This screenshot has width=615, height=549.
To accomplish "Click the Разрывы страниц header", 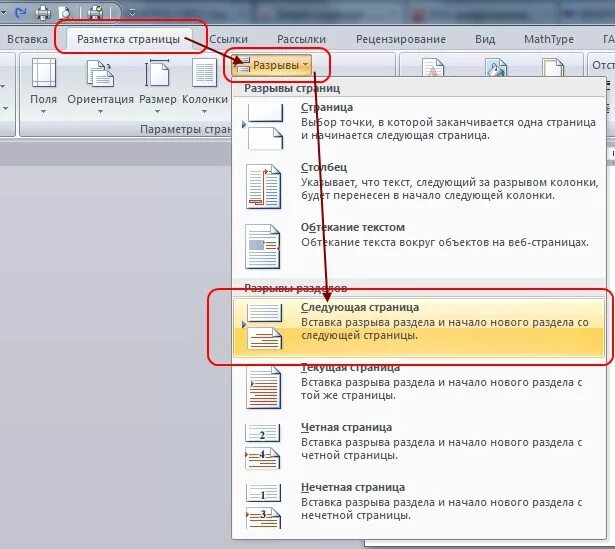I will pos(292,88).
